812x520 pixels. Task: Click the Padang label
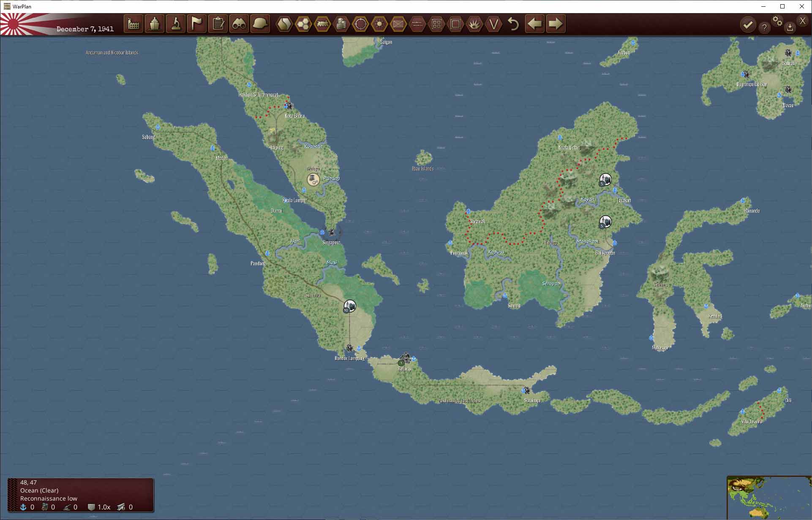[x=258, y=263]
